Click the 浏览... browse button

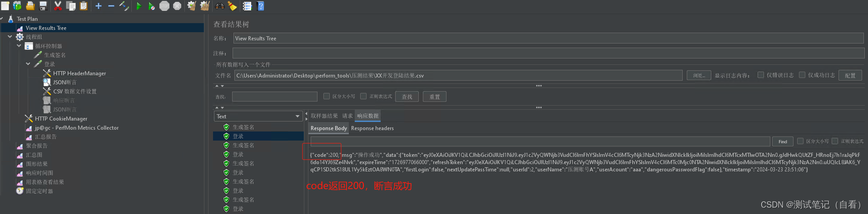coord(699,75)
